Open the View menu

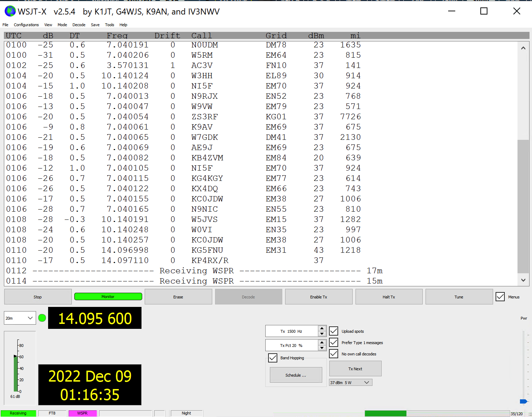[48, 25]
